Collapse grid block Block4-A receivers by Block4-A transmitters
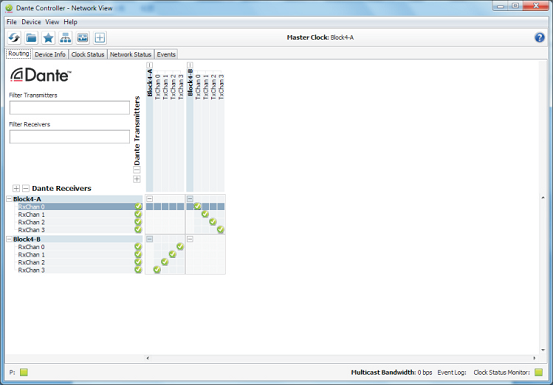Screen dimensions: 554x386 tap(149, 199)
